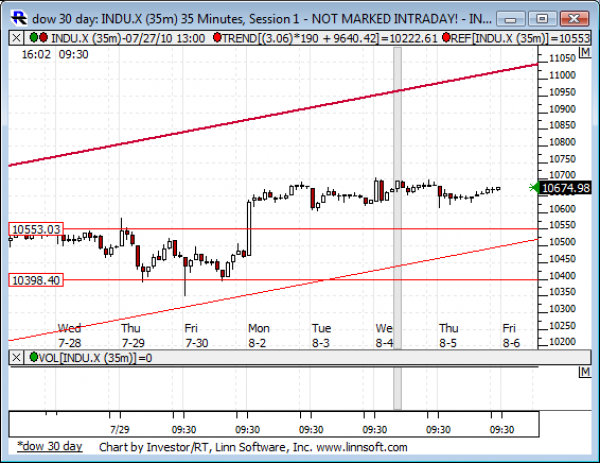Close the chart window
Viewport: 600px width, 463px height.
click(574, 19)
